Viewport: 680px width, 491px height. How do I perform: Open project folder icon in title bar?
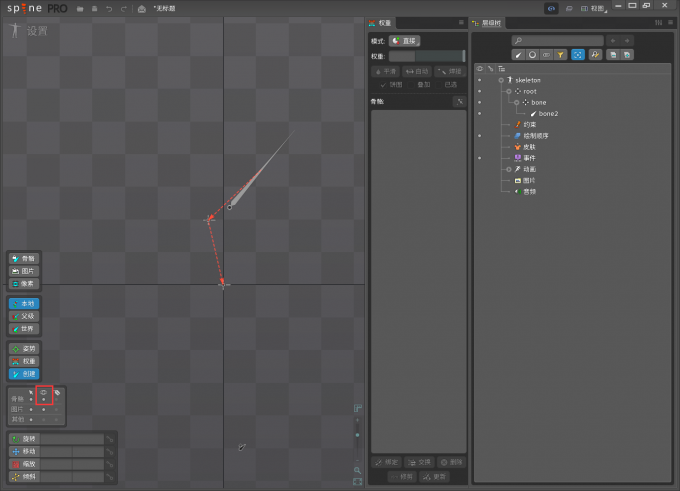click(x=80, y=9)
